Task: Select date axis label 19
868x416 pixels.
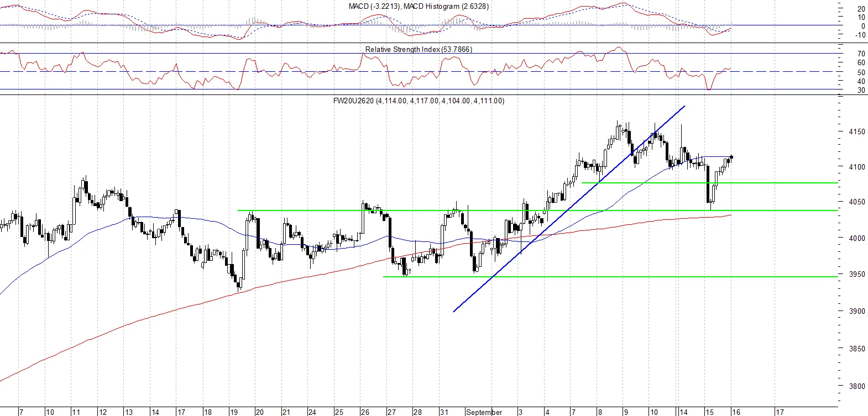Action: tap(234, 412)
